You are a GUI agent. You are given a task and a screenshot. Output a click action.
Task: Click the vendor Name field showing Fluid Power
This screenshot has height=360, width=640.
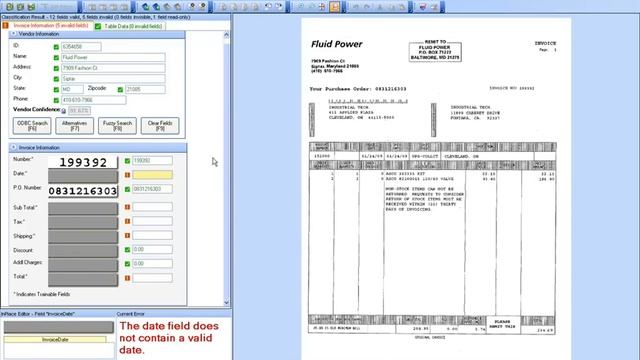pos(113,58)
